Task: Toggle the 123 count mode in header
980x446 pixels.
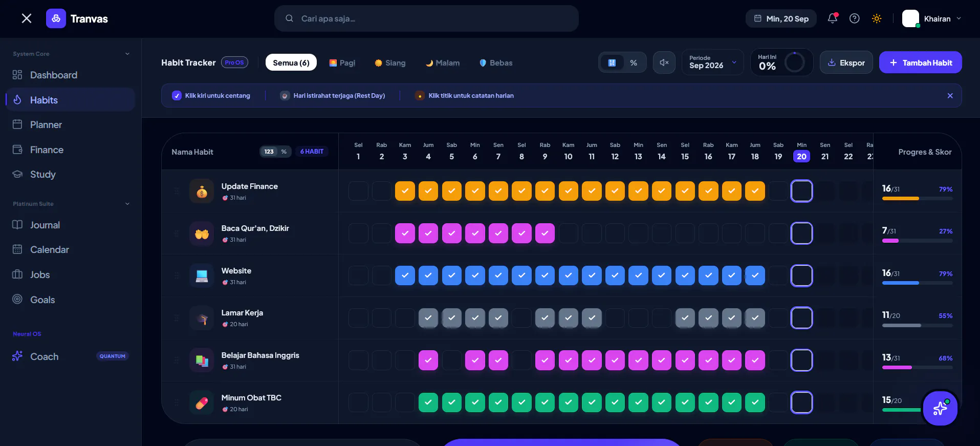Action: tap(269, 152)
